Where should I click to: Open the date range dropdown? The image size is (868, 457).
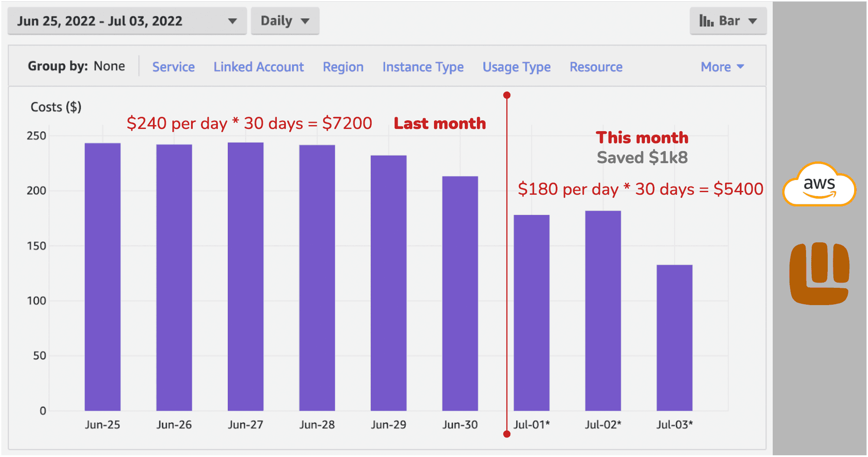pos(127,21)
